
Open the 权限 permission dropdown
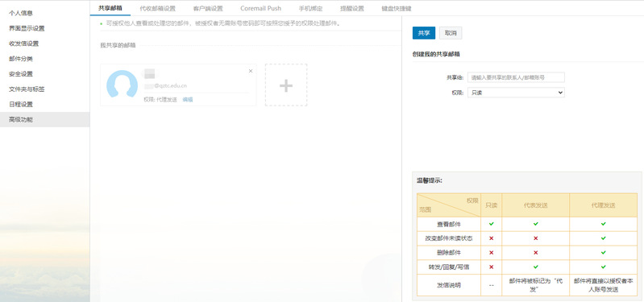pyautogui.click(x=516, y=93)
